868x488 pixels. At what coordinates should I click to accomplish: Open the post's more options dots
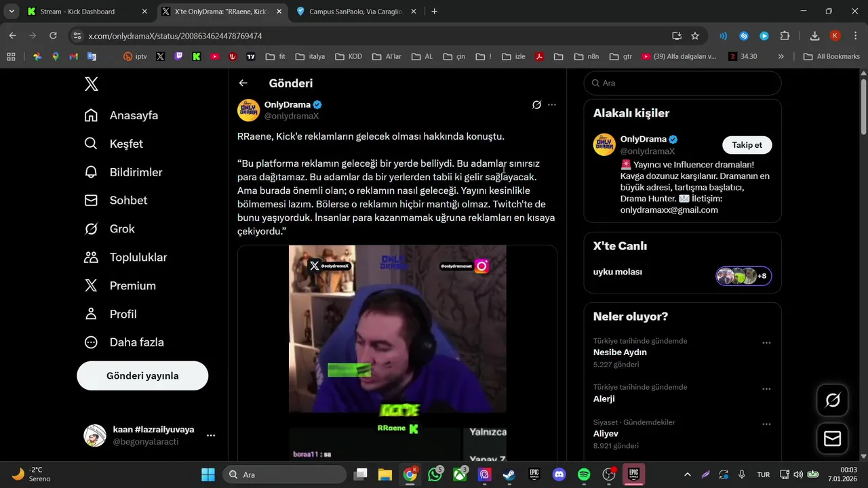click(552, 104)
